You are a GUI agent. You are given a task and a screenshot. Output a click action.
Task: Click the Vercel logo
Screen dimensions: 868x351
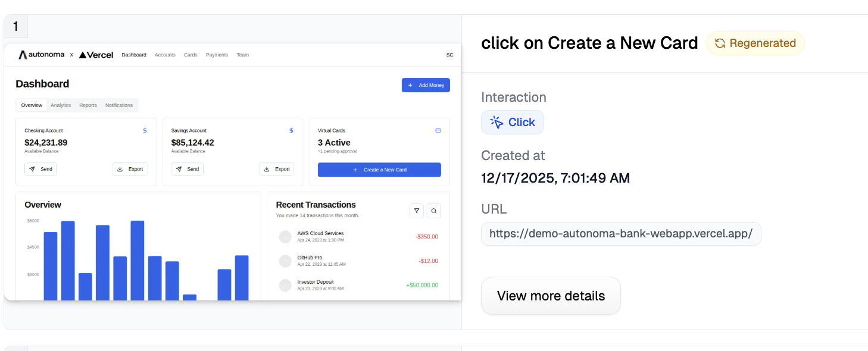coord(96,55)
